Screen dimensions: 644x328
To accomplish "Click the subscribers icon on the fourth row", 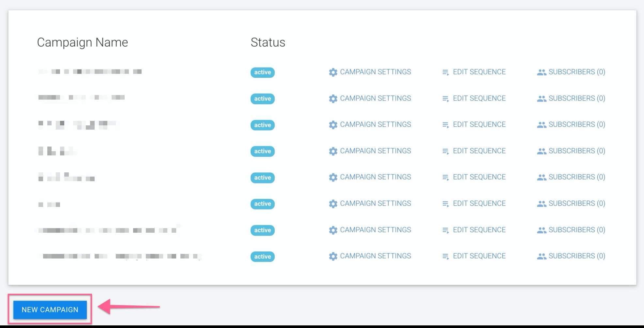I will pos(542,151).
